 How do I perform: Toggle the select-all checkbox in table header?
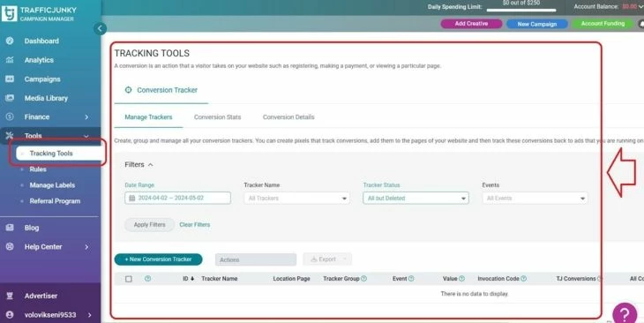point(129,279)
